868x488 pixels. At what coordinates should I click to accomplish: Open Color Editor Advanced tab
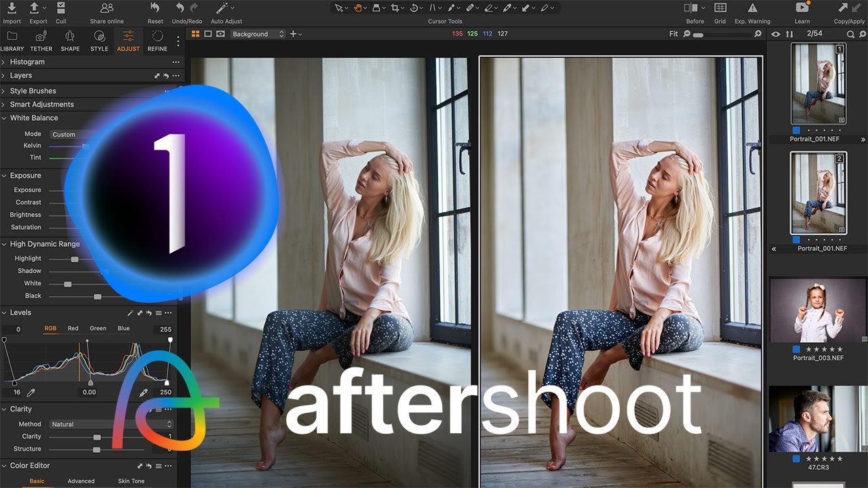click(81, 481)
